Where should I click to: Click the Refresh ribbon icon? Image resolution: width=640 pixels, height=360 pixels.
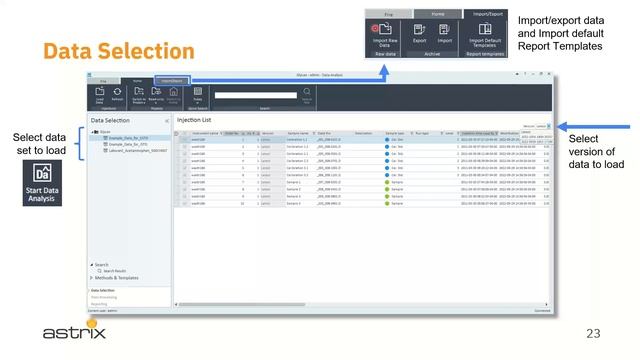pyautogui.click(x=117, y=92)
